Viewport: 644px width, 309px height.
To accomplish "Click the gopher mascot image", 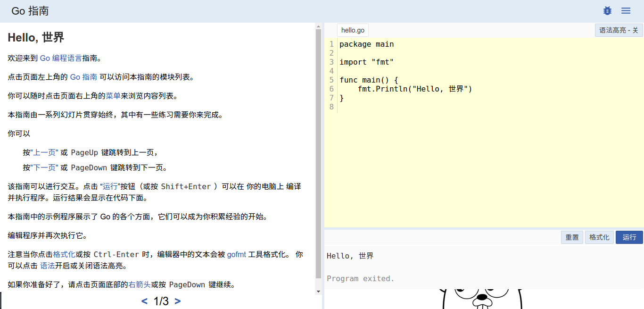I will (482, 299).
